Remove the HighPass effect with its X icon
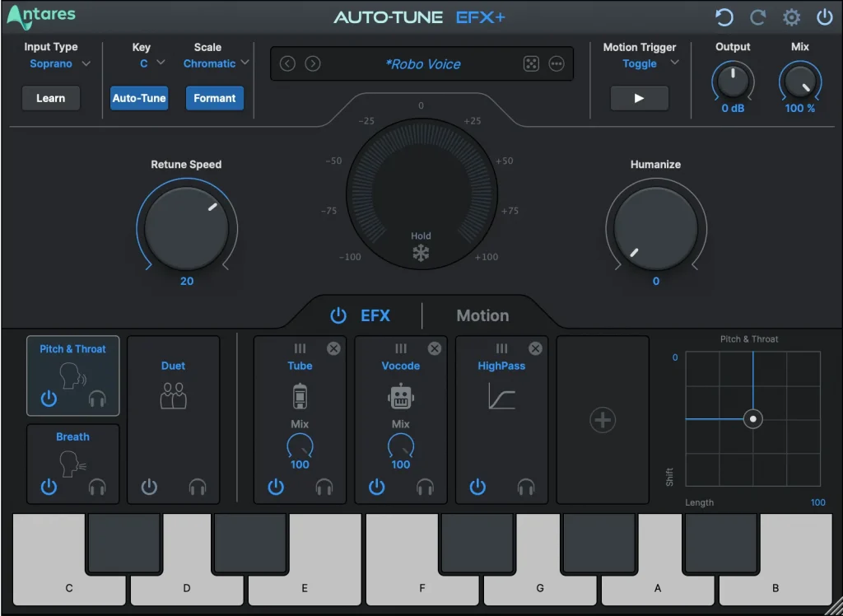843x616 pixels. click(x=536, y=348)
